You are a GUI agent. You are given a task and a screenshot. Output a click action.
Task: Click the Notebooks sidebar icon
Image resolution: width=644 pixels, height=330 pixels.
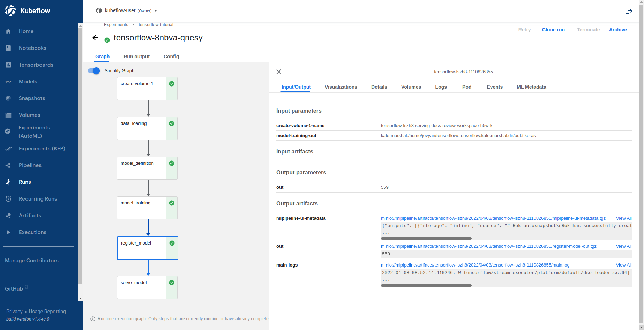point(8,48)
